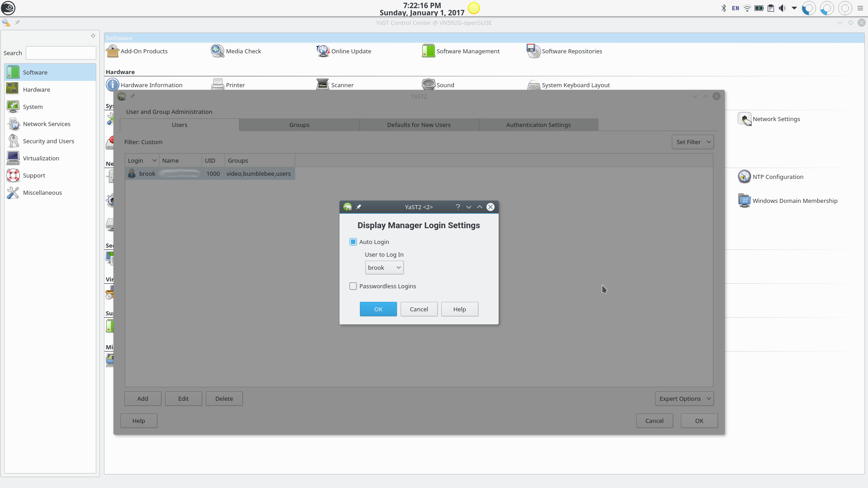Open the Wi-Fi network tray icon

click(x=747, y=8)
